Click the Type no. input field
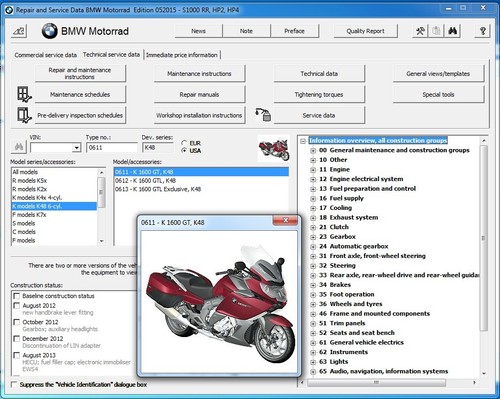The width and height of the screenshot is (500, 399). [x=112, y=147]
